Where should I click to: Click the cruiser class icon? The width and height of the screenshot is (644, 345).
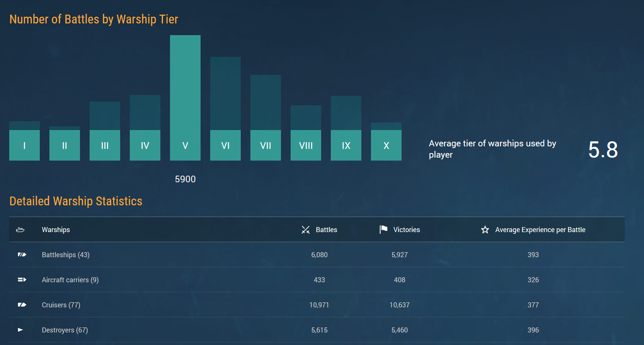[x=22, y=305]
